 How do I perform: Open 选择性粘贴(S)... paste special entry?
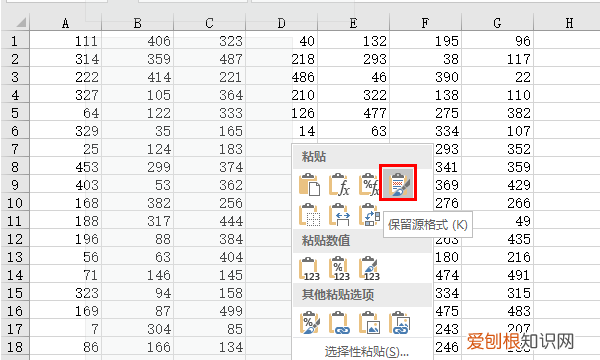pyautogui.click(x=366, y=351)
